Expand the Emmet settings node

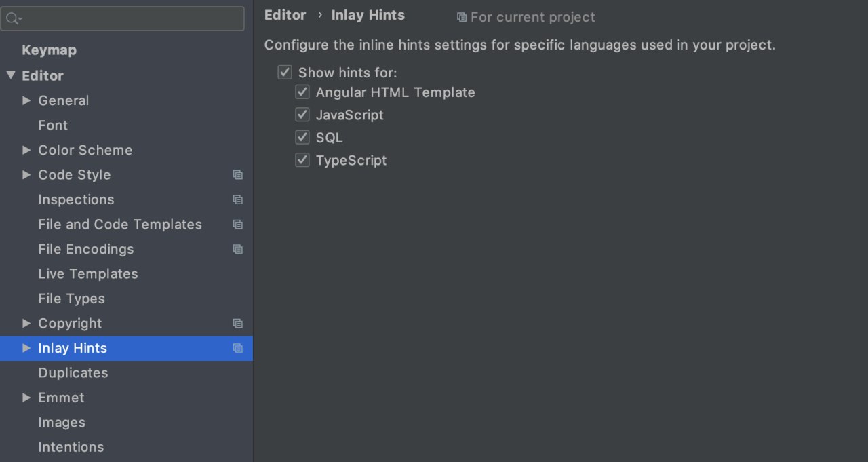tap(26, 398)
